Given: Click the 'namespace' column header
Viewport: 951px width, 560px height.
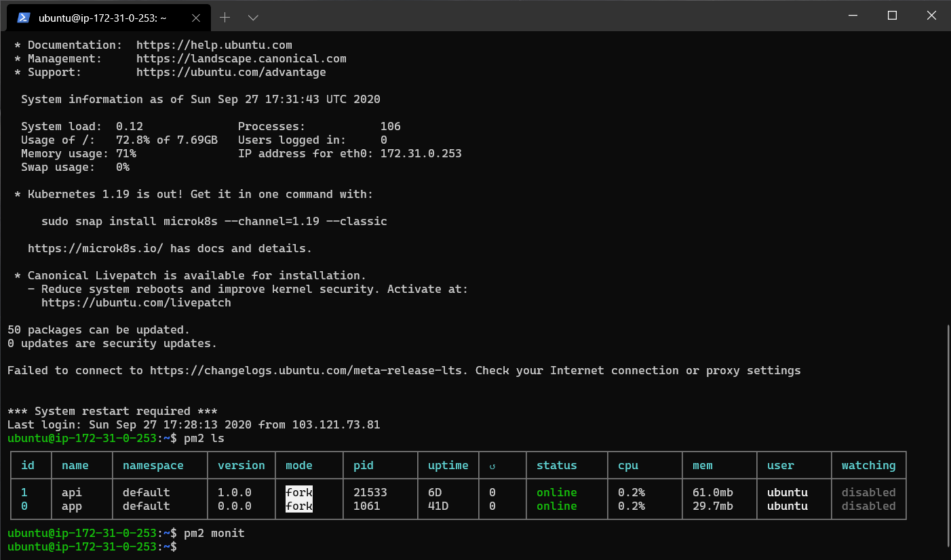Looking at the screenshot, I should [153, 466].
